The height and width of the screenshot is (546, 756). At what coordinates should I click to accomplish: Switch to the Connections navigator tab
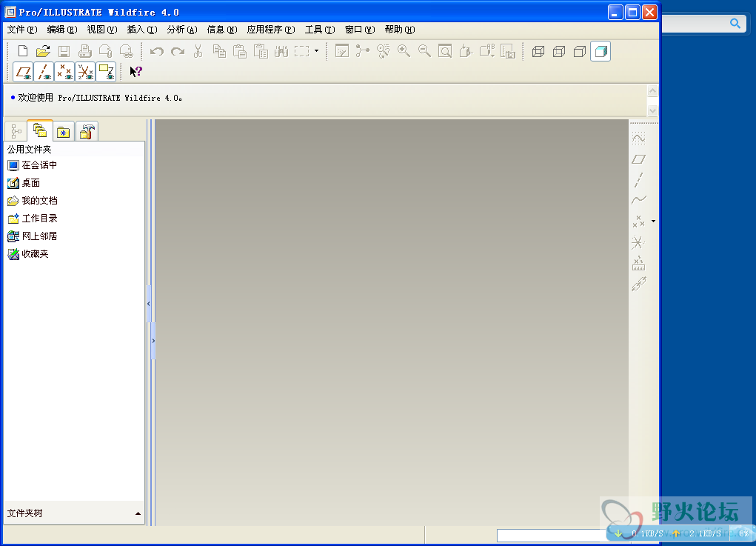pyautogui.click(x=87, y=131)
